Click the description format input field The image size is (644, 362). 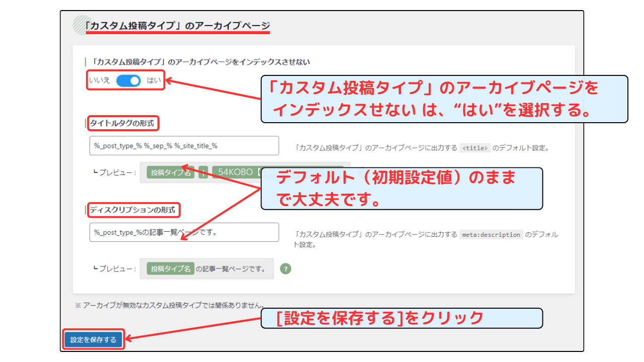pyautogui.click(x=184, y=232)
